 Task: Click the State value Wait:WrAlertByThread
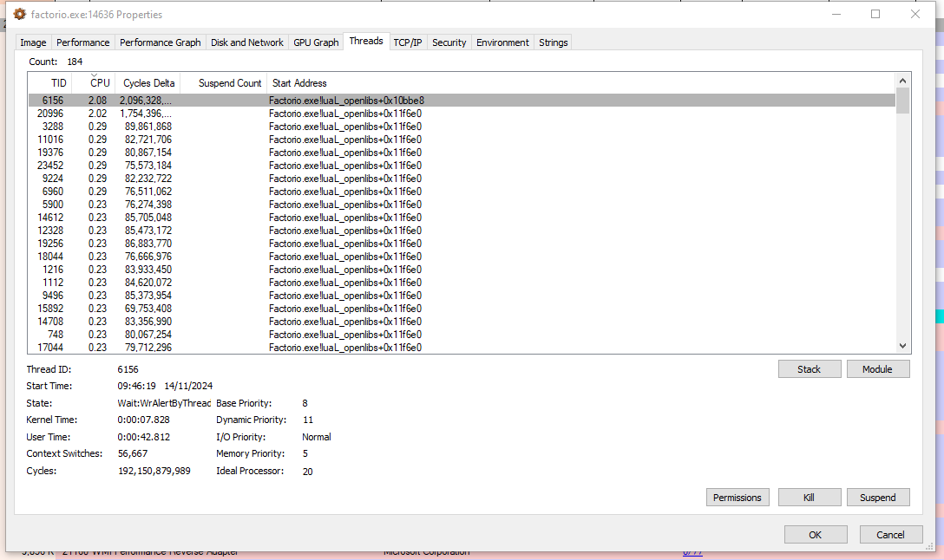(x=164, y=403)
